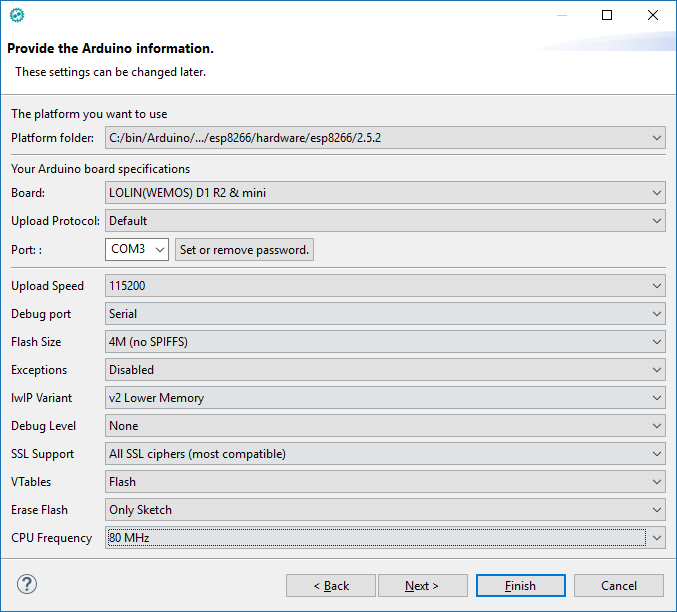The width and height of the screenshot is (677, 612).
Task: Expand the Exceptions dropdown set to Disabled
Action: 385,370
